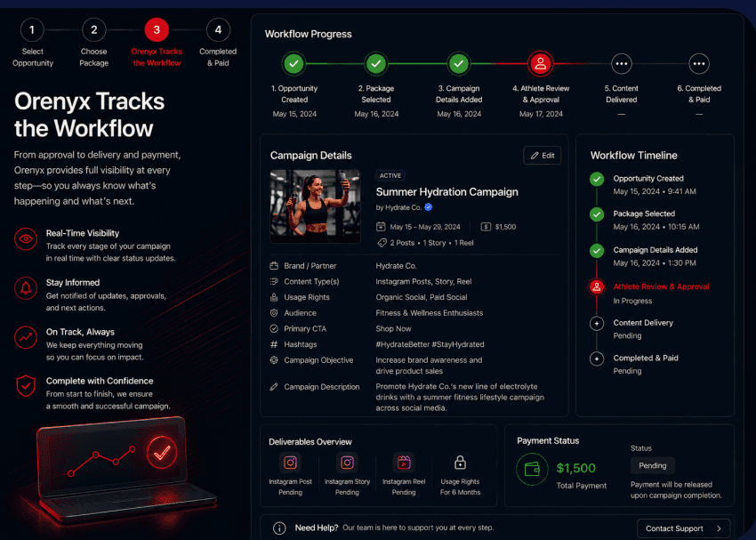Click the Content Delivered pending progress marker
The height and width of the screenshot is (540, 756).
(622, 64)
